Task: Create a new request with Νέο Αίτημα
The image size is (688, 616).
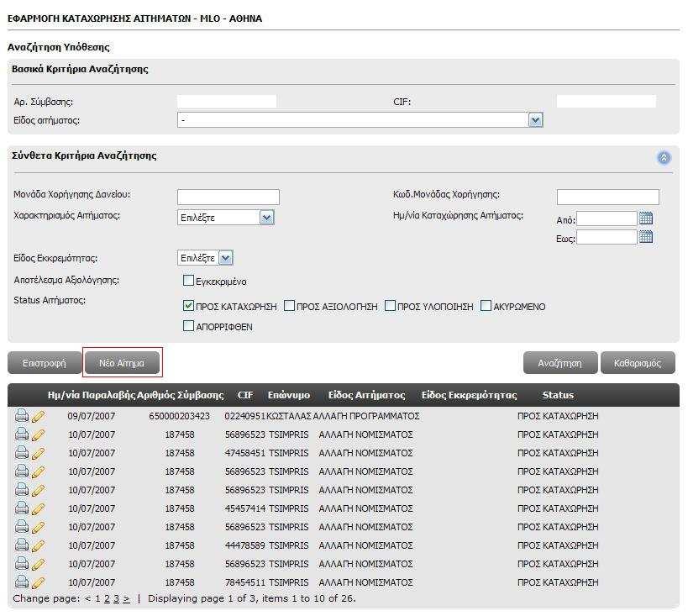Action: pos(122,363)
